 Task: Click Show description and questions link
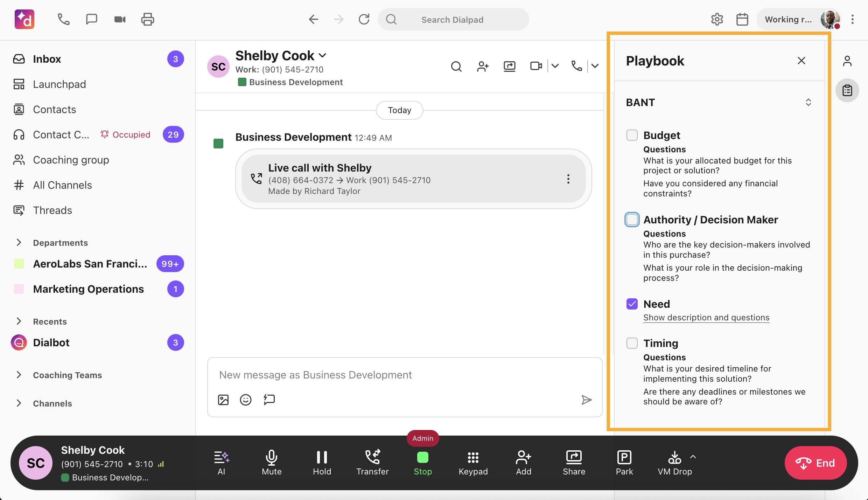tap(706, 317)
